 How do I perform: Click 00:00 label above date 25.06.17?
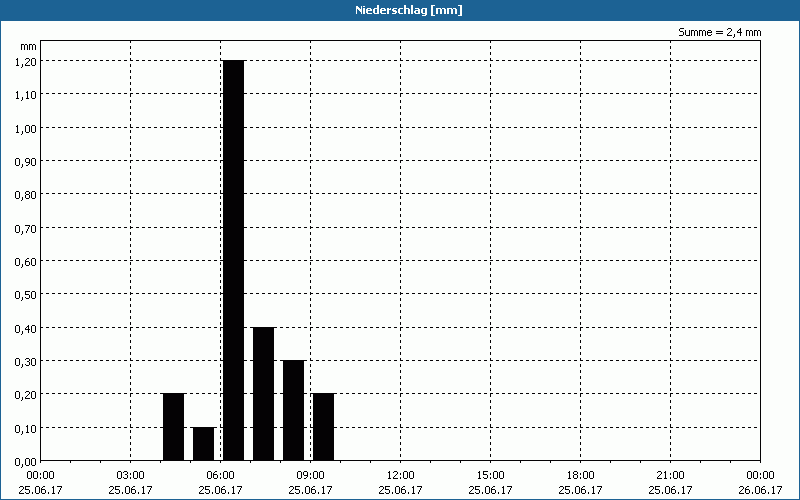click(40, 476)
